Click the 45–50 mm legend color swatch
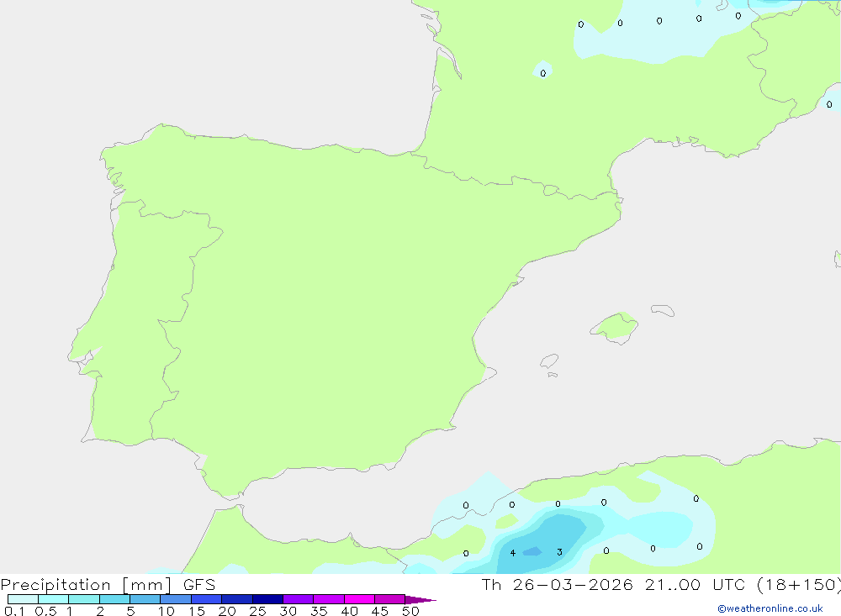This screenshot has width=841, height=616. click(x=390, y=599)
